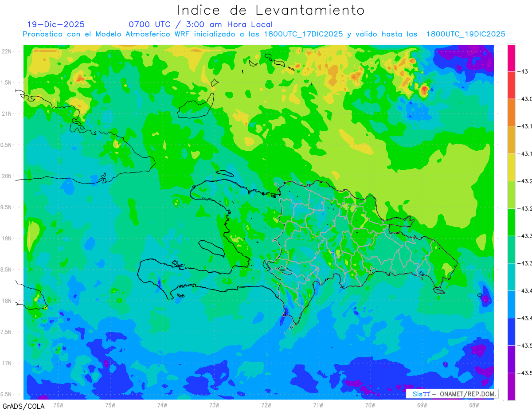
Task: Click the "75W" longitude label
Action: 110,405
